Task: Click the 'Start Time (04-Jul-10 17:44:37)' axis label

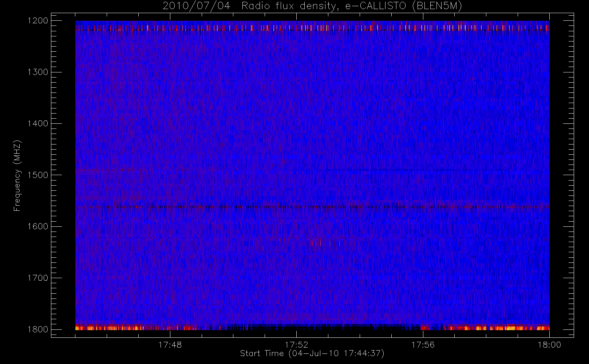Action: 312,353
